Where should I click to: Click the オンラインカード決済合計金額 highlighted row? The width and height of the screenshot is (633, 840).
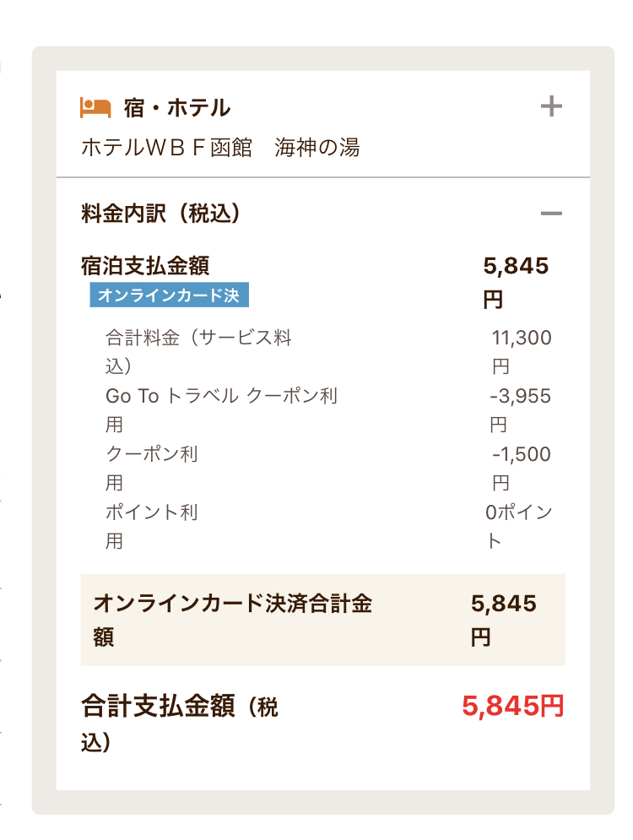323,620
